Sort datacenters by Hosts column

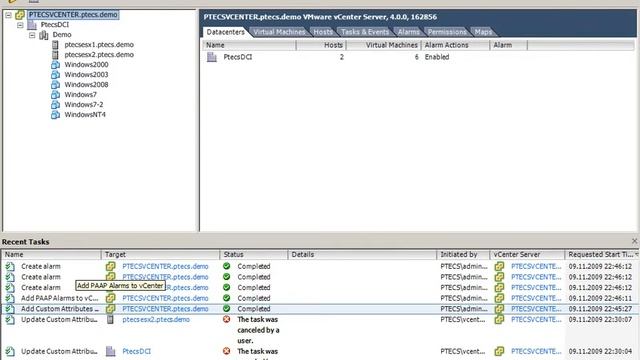[321, 45]
